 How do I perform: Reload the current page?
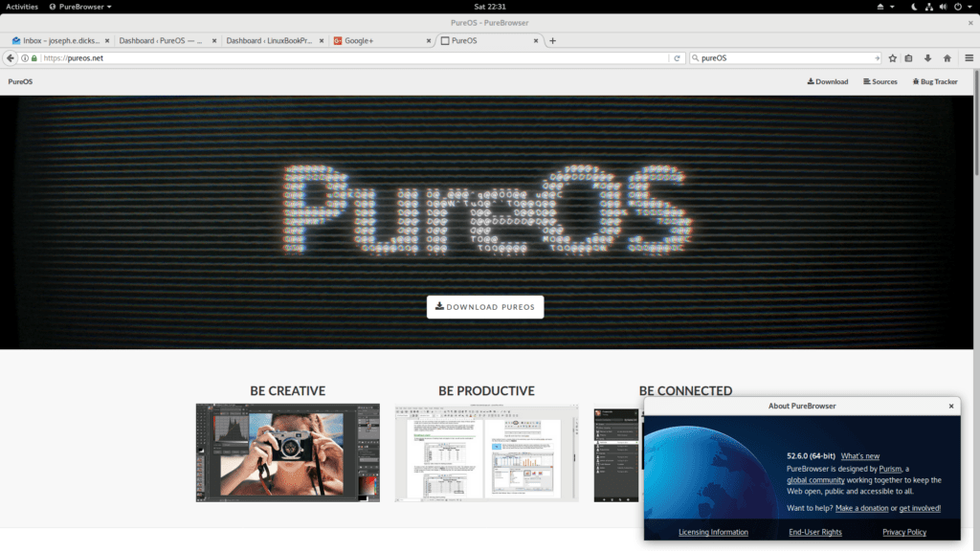pos(677,58)
